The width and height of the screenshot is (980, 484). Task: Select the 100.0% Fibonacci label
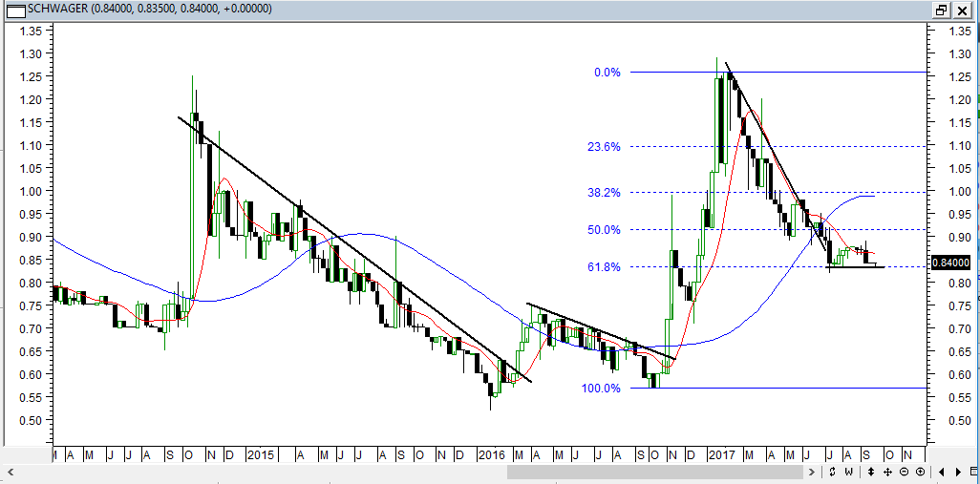pos(601,388)
